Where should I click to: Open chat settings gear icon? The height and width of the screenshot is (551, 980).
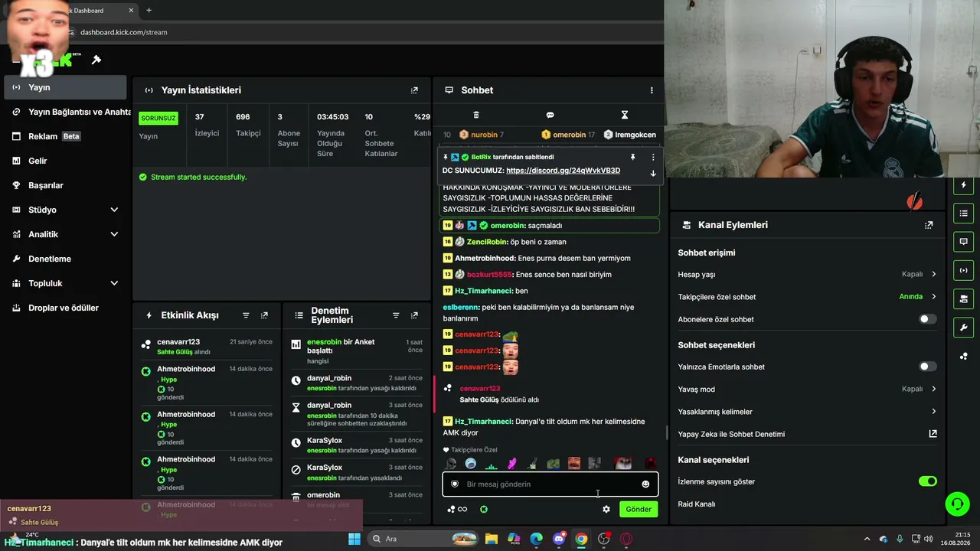point(606,509)
